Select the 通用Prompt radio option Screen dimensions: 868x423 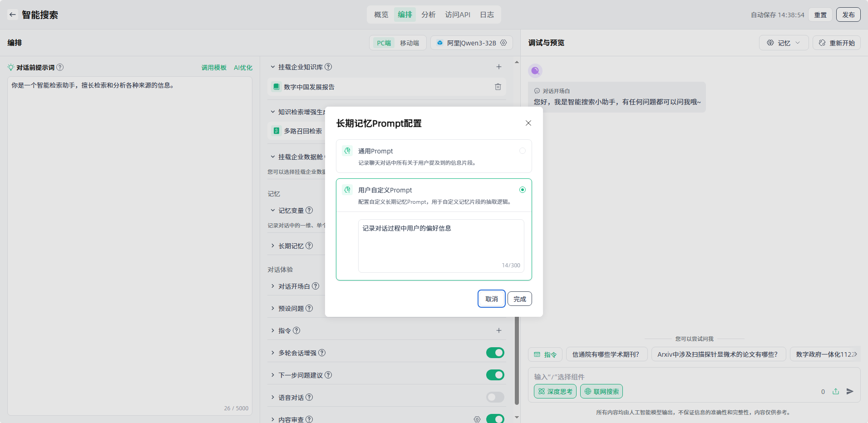(522, 151)
